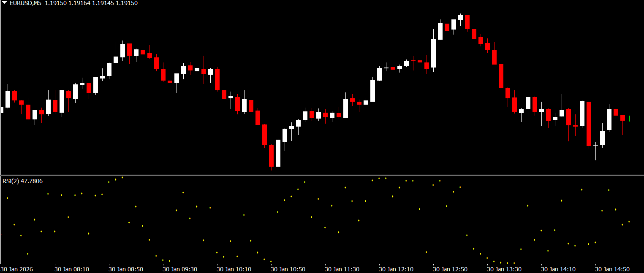Click the 30 Jan 2026 date label
This screenshot has width=644, height=273.
[17, 269]
